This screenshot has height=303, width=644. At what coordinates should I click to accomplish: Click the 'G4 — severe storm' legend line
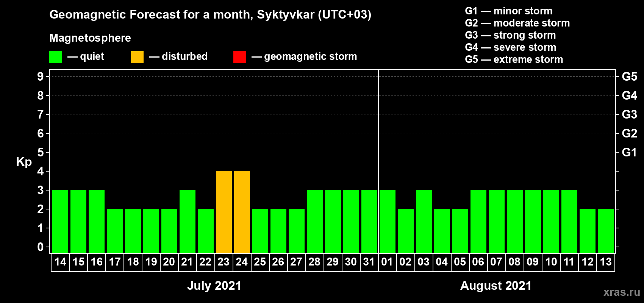511,47
